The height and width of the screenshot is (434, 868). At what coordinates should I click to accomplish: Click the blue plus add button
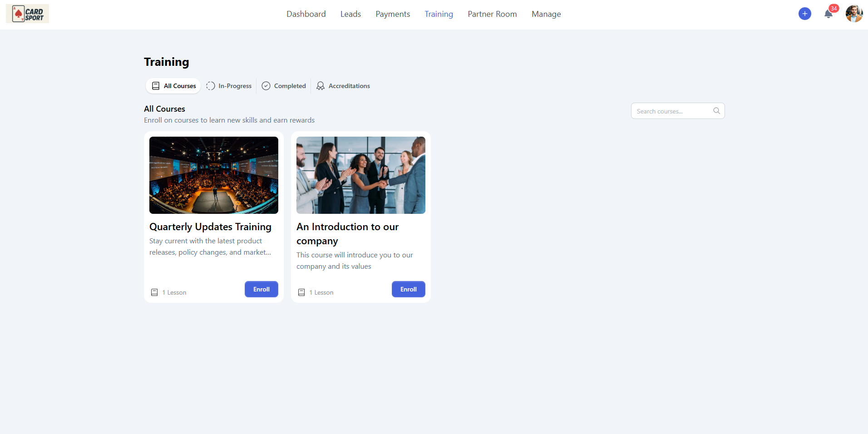click(x=804, y=14)
